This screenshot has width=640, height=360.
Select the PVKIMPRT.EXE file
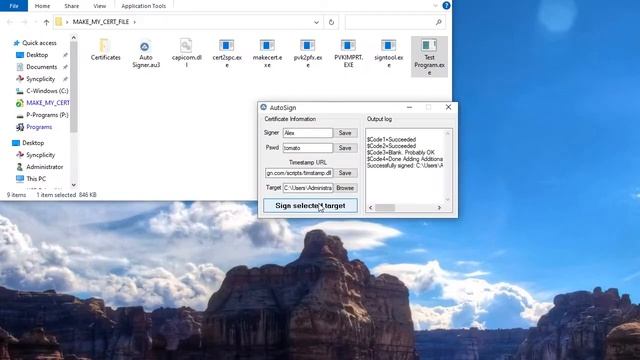click(348, 53)
